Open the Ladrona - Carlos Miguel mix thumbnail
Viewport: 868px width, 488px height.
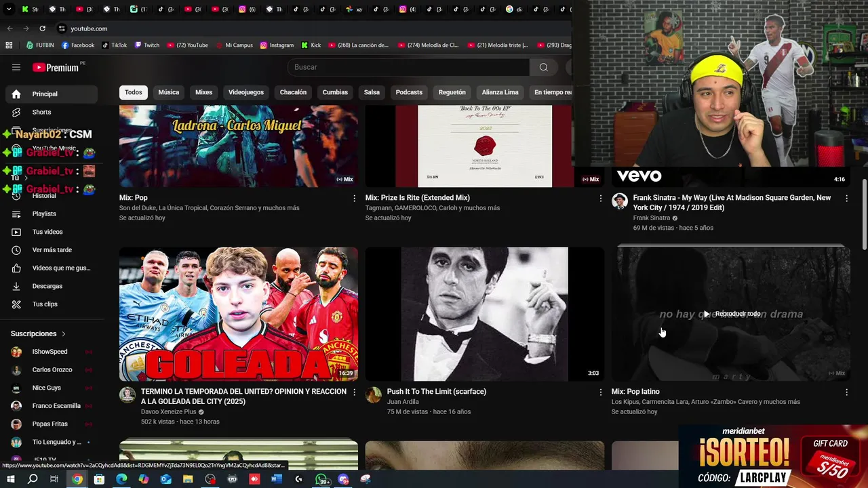pyautogui.click(x=239, y=146)
